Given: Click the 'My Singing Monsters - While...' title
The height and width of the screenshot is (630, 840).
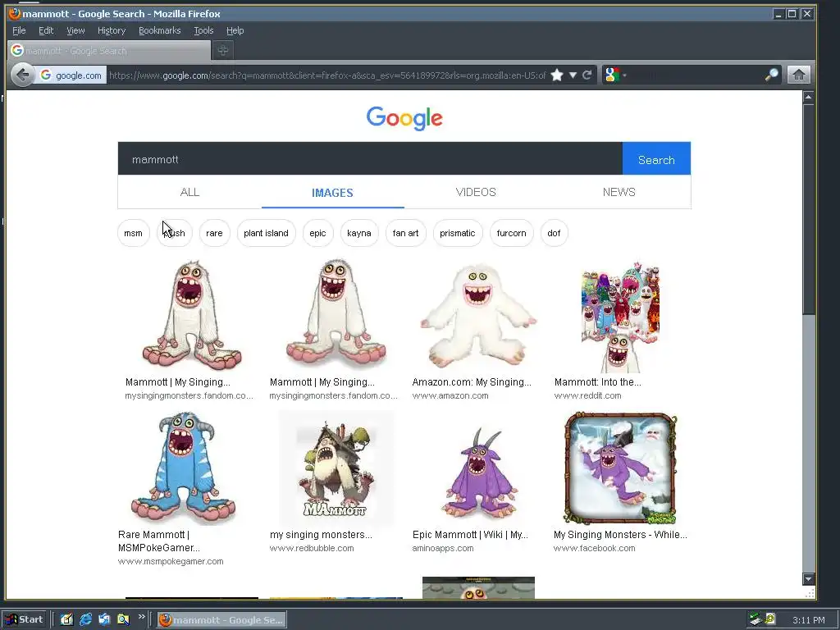Looking at the screenshot, I should tap(620, 535).
